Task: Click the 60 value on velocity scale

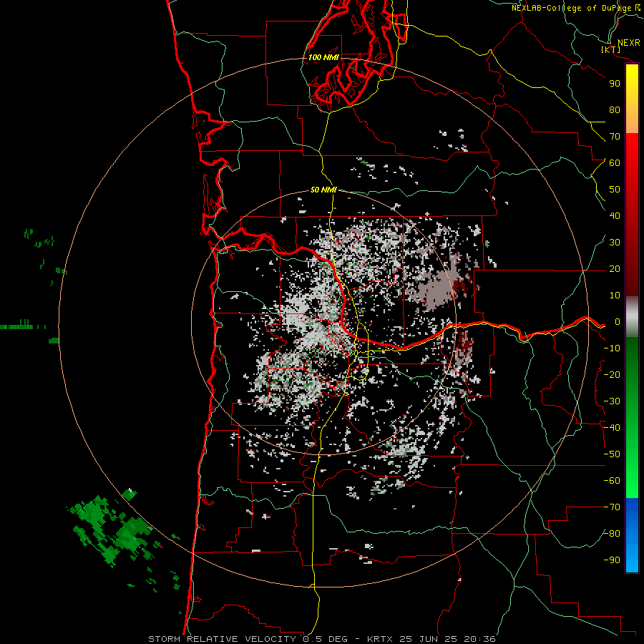Action: [x=615, y=162]
